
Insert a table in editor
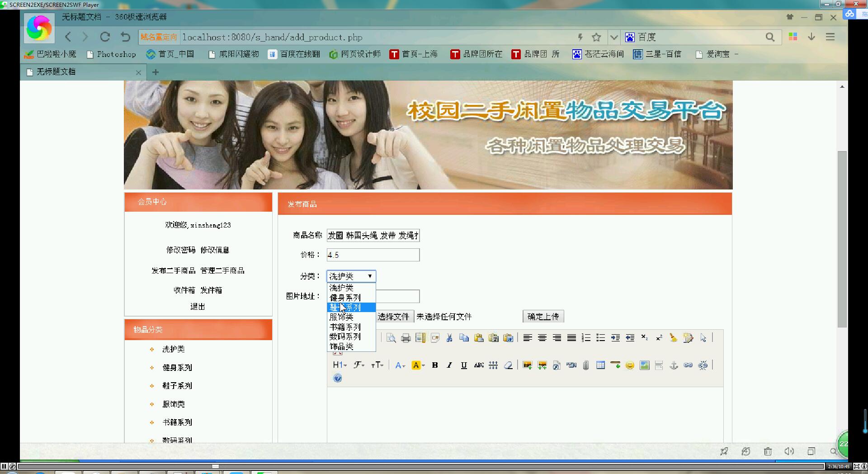point(600,365)
